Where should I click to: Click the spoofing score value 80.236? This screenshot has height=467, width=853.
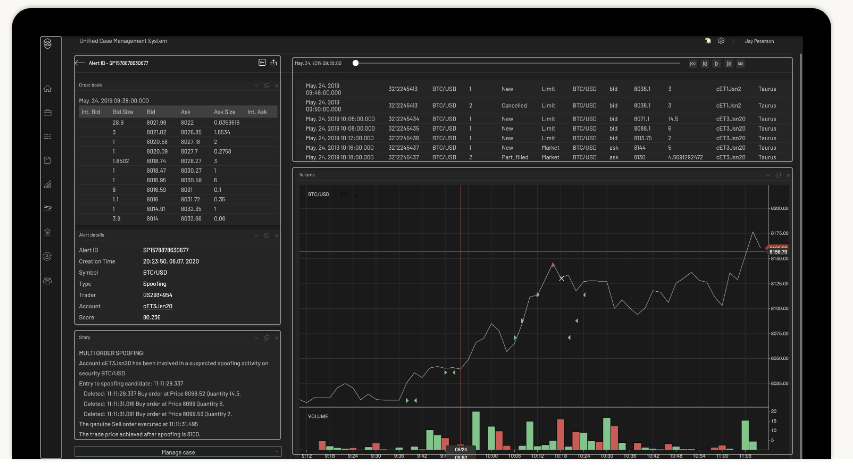coord(152,317)
